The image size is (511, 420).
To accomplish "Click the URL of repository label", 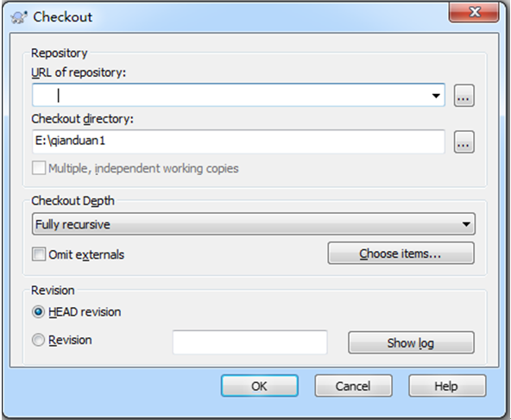I will 79,72.
